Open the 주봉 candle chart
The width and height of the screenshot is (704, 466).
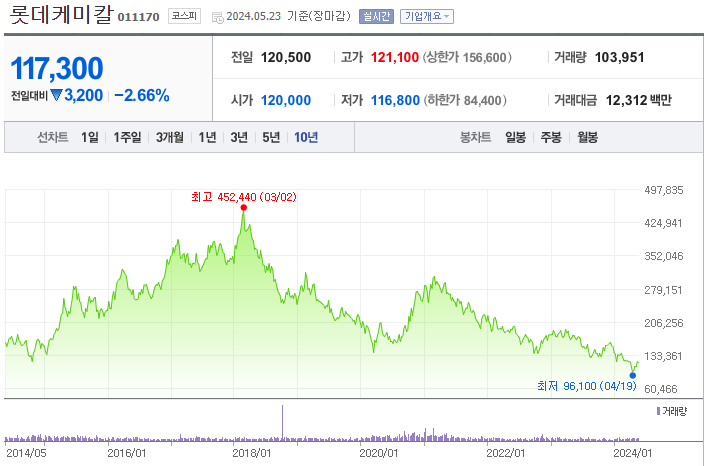551,137
